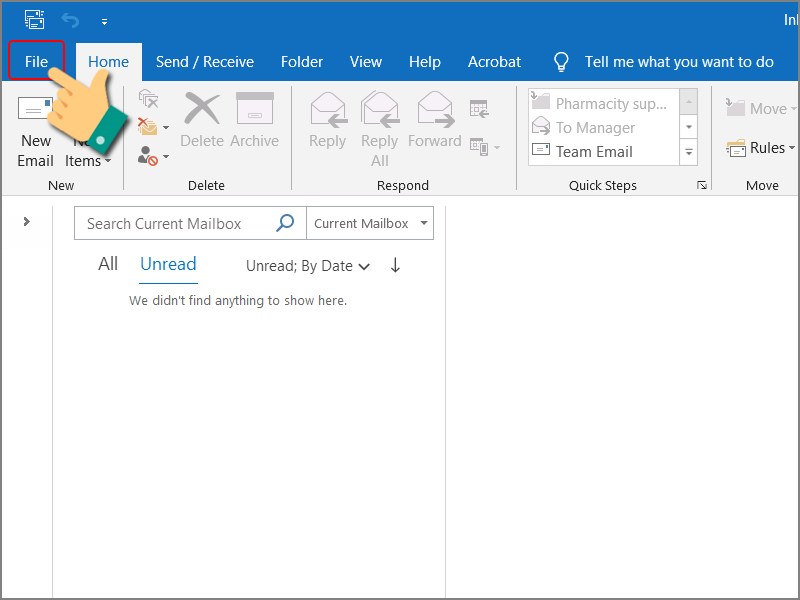Viewport: 800px width, 600px height.
Task: Open the More respond dropdown arrow
Action: pyautogui.click(x=497, y=148)
